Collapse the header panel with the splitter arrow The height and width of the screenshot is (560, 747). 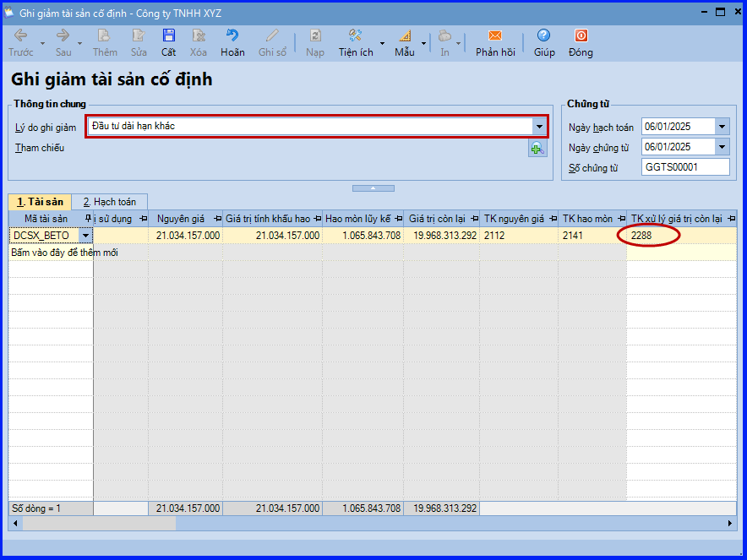click(x=373, y=188)
